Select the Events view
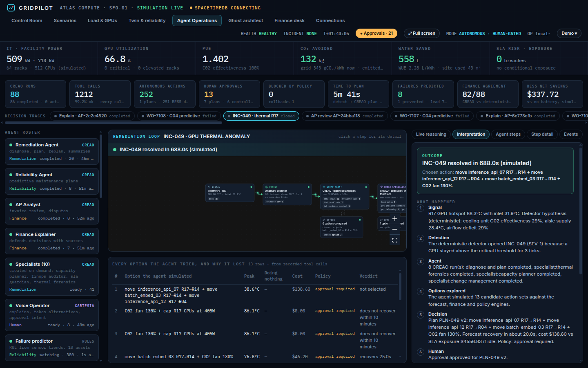 click(571, 134)
